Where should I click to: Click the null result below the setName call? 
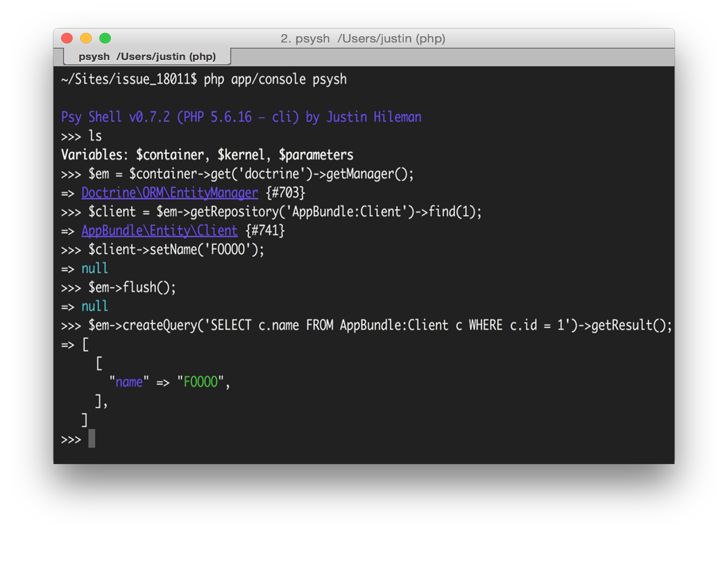(x=95, y=269)
